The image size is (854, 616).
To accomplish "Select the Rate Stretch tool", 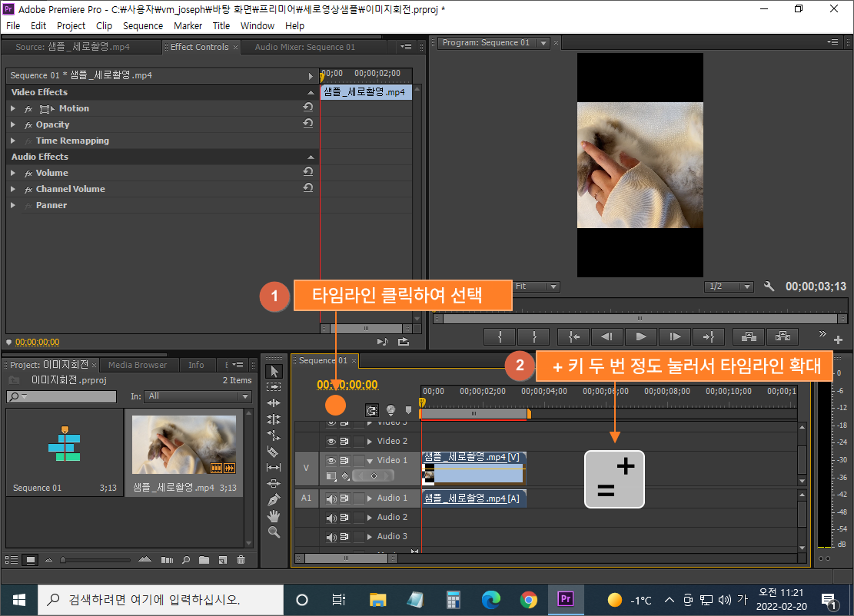I will coord(274,436).
